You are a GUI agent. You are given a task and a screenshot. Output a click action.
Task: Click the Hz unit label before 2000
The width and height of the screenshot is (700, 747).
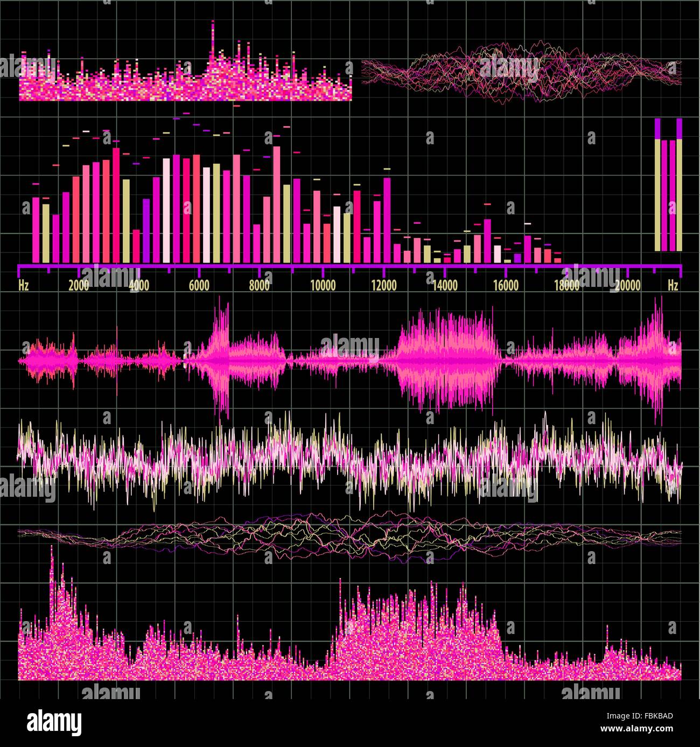point(24,285)
